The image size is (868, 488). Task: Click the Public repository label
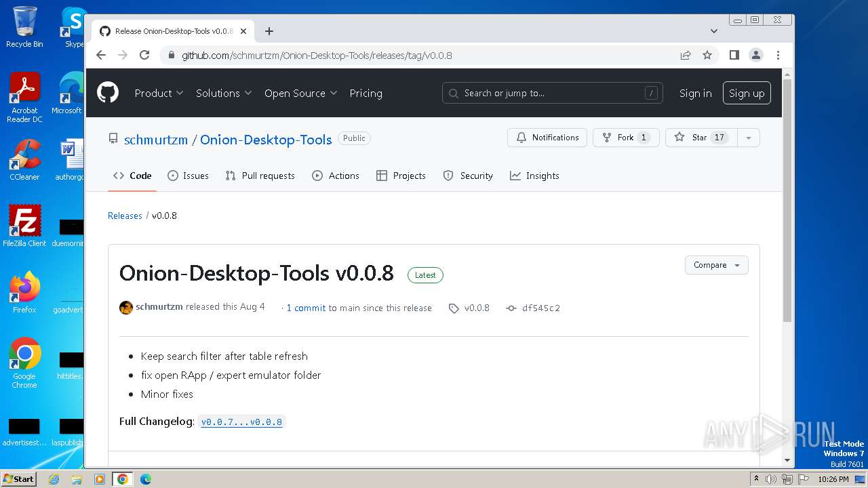[x=354, y=138]
